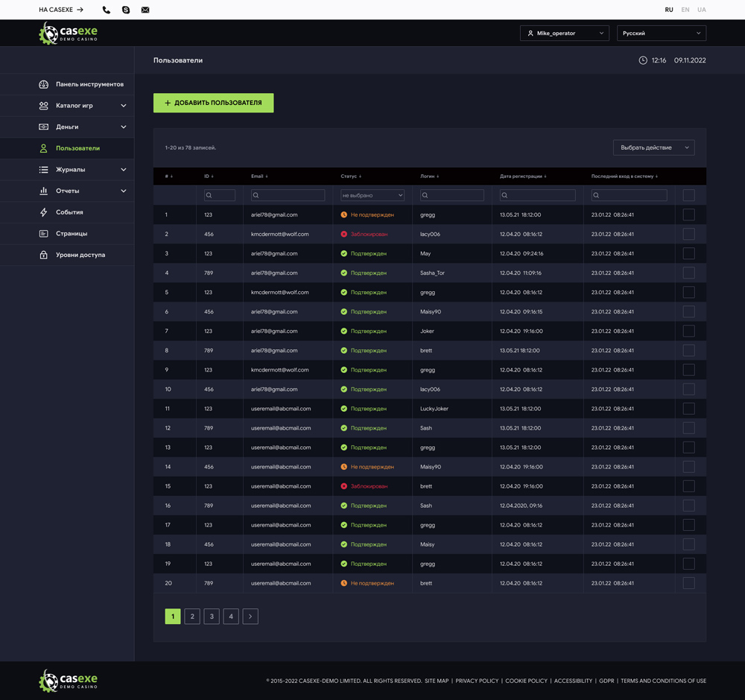The image size is (745, 700).
Task: Check the checkbox for row 20 brett
Action: point(689,583)
